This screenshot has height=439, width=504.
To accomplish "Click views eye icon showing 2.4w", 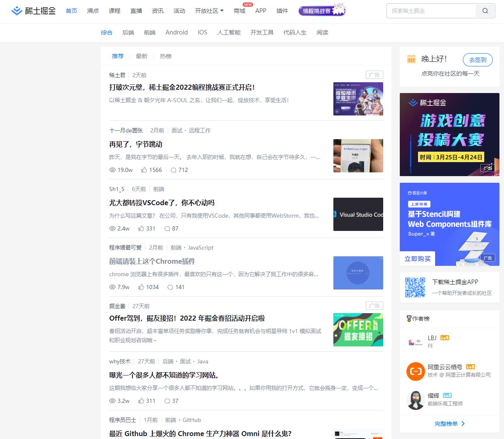I will [113, 228].
